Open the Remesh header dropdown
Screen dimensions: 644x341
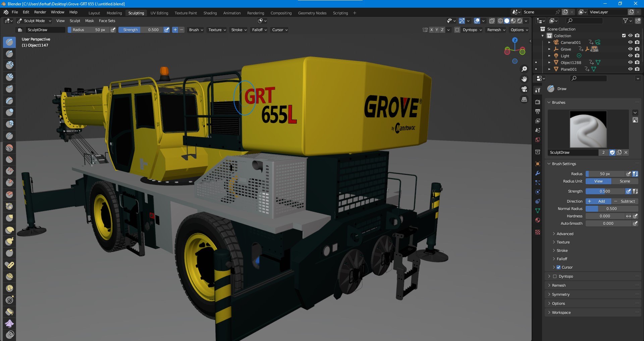(496, 30)
